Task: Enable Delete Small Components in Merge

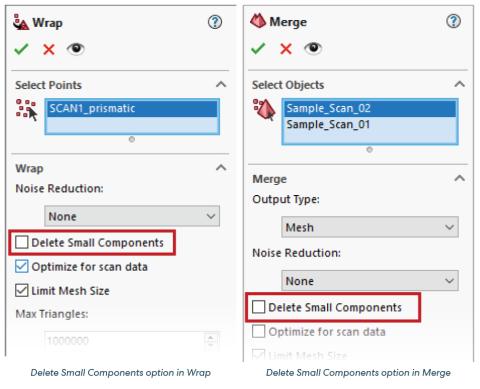Action: 259,307
